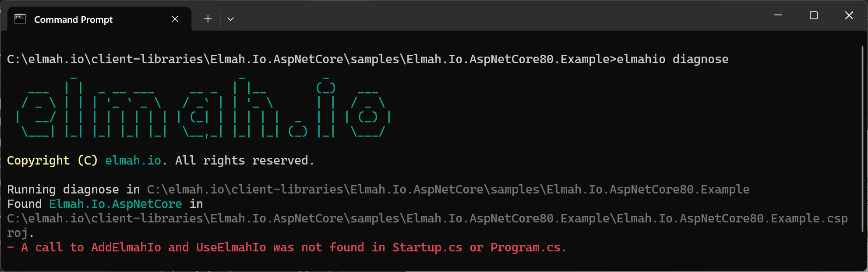Image resolution: width=868 pixels, height=272 pixels.
Task: Click the Command Prompt tab title text
Action: [73, 19]
